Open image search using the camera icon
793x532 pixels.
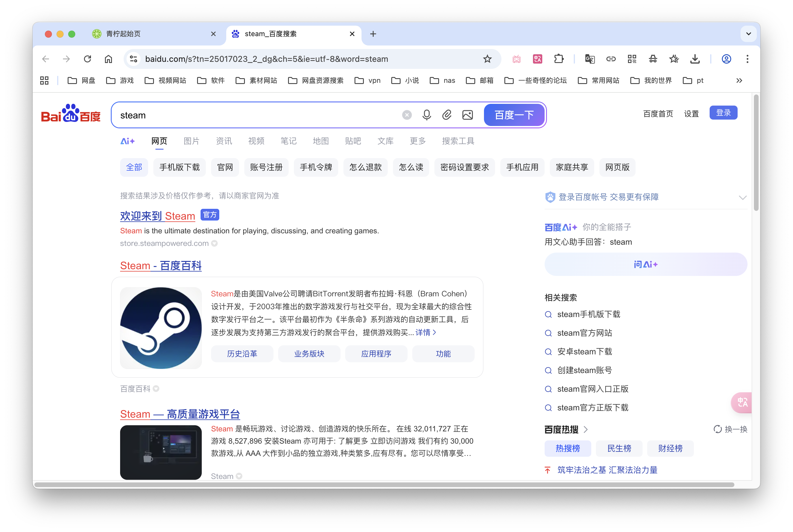(x=467, y=115)
